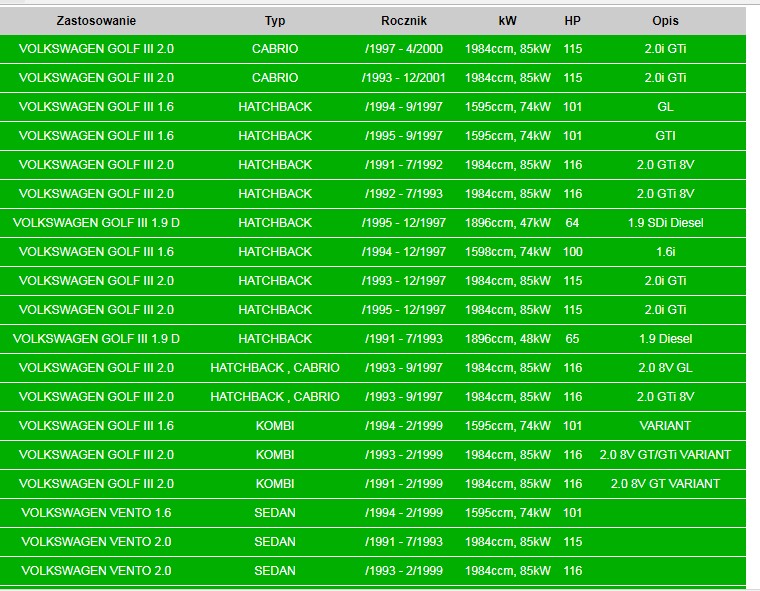
Task: Click the kW column header
Action: tap(507, 20)
